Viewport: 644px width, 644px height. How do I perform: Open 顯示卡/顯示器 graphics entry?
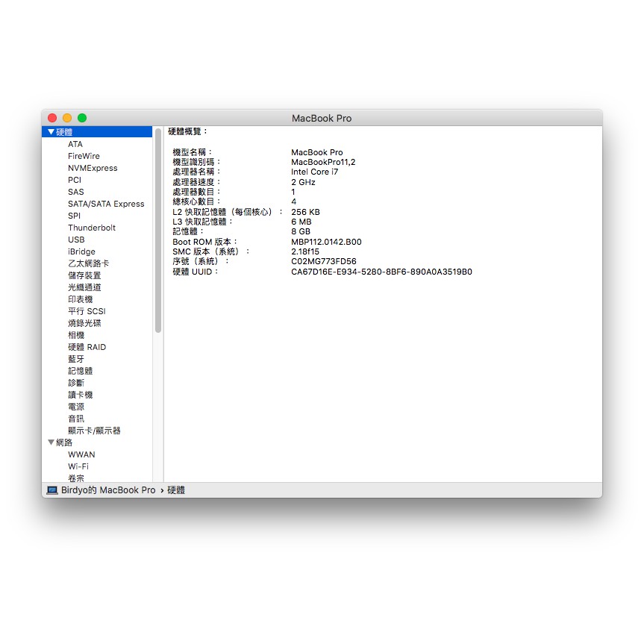click(x=94, y=431)
